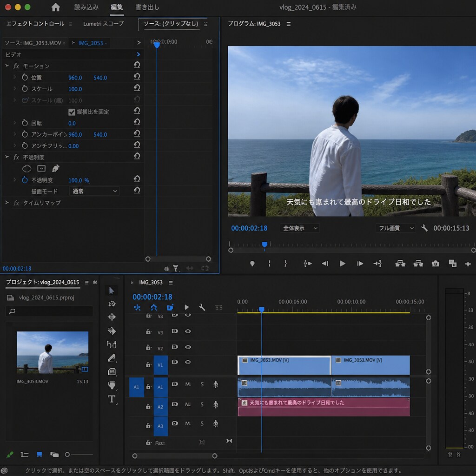The width and height of the screenshot is (476, 476).
Task: Toggle stopwatch animation for 位置
Action: click(x=25, y=78)
